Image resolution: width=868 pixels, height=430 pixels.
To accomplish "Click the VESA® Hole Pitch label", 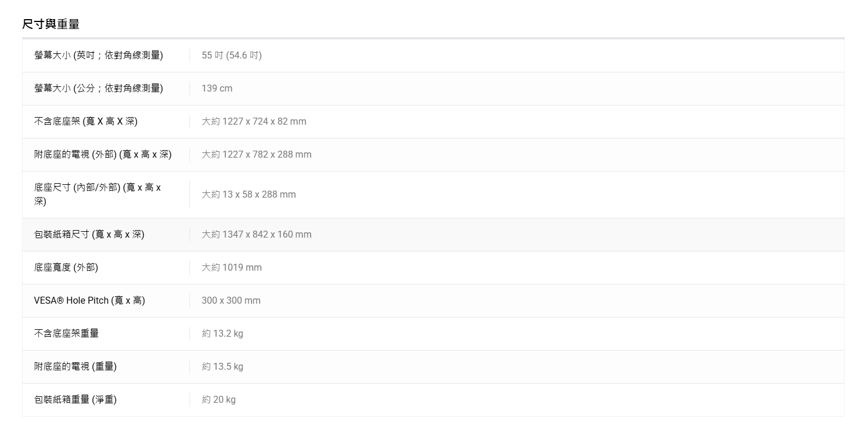I will click(89, 300).
